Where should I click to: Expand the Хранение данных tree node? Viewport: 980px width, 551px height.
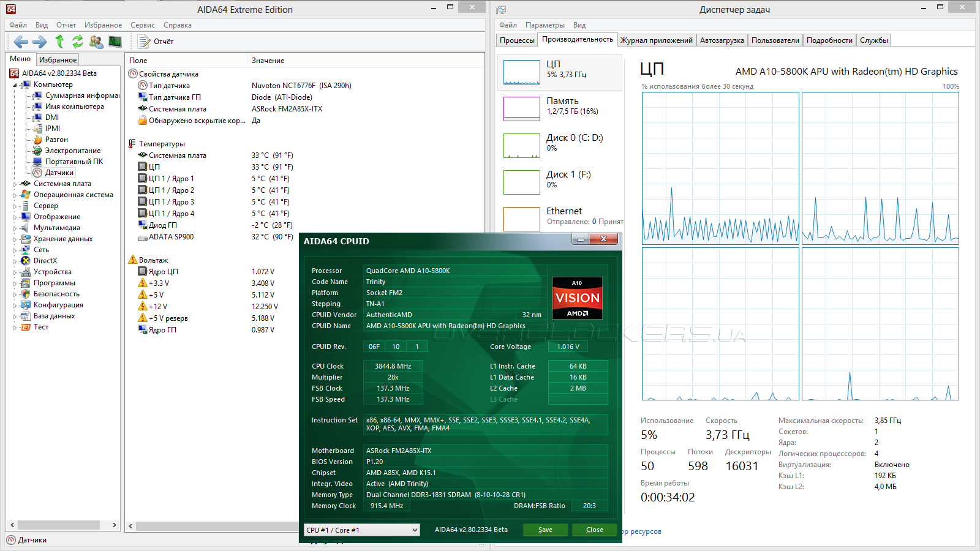coord(15,239)
